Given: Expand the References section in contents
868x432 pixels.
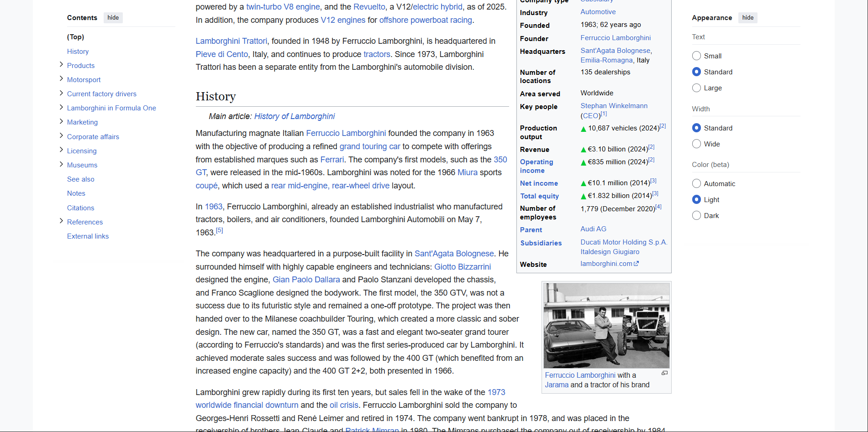Looking at the screenshot, I should [x=61, y=221].
